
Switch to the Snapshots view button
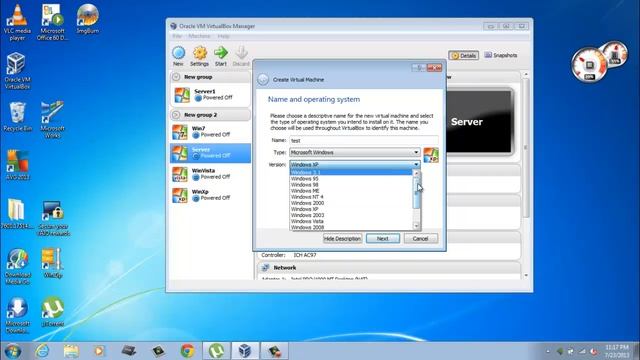(501, 55)
